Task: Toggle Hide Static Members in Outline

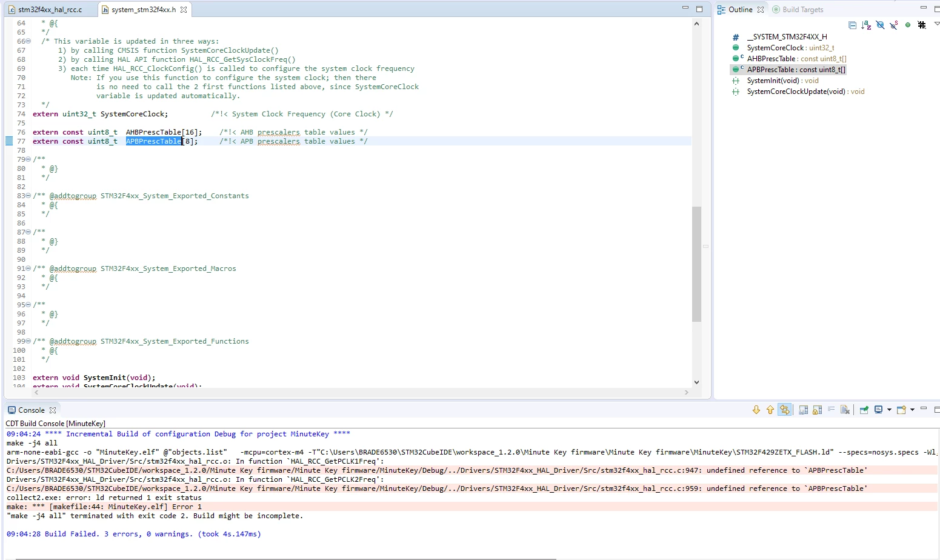Action: click(894, 25)
